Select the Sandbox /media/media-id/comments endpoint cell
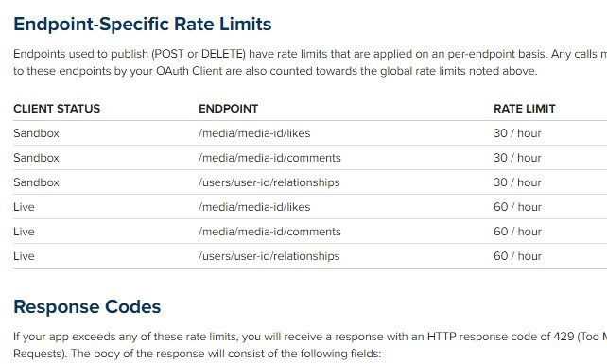The height and width of the screenshot is (364, 607). [x=269, y=158]
